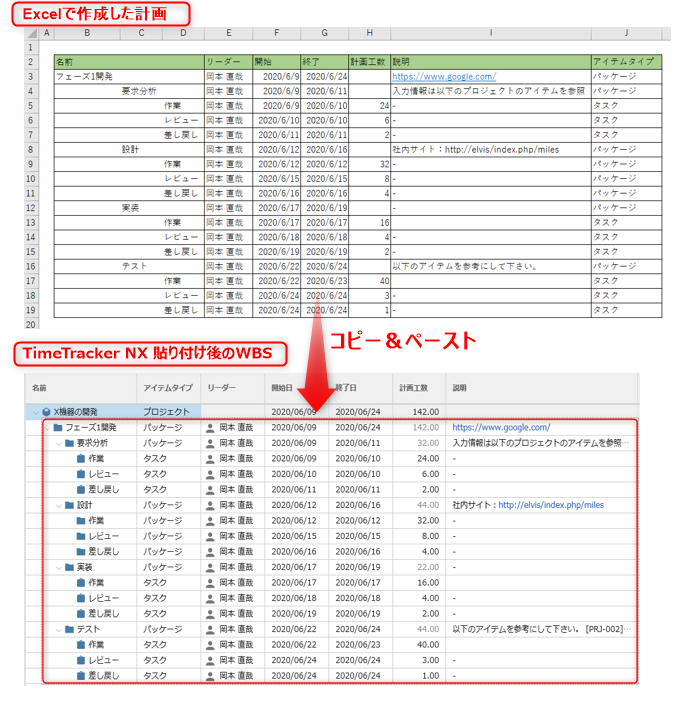Viewport: 688px width, 701px height.
Task: Collapse the 設計 package node
Action: 59,506
